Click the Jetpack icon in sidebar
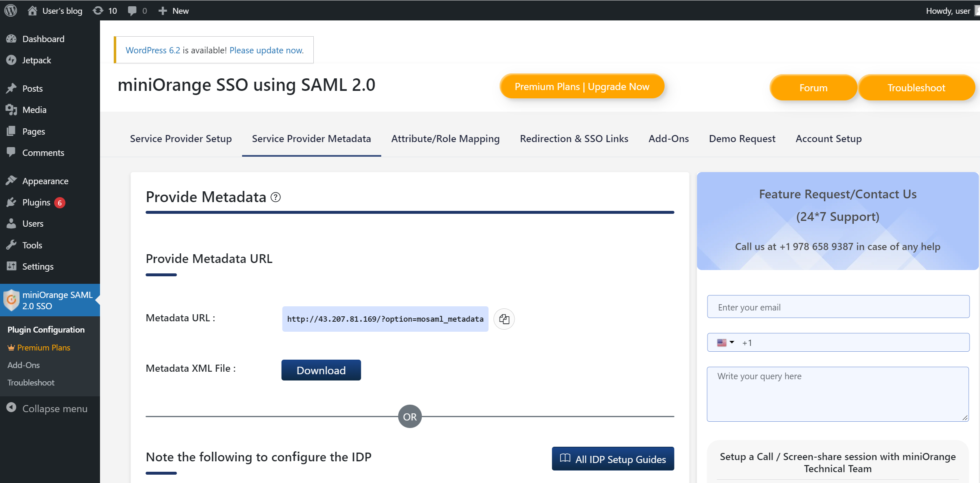 pyautogui.click(x=12, y=60)
